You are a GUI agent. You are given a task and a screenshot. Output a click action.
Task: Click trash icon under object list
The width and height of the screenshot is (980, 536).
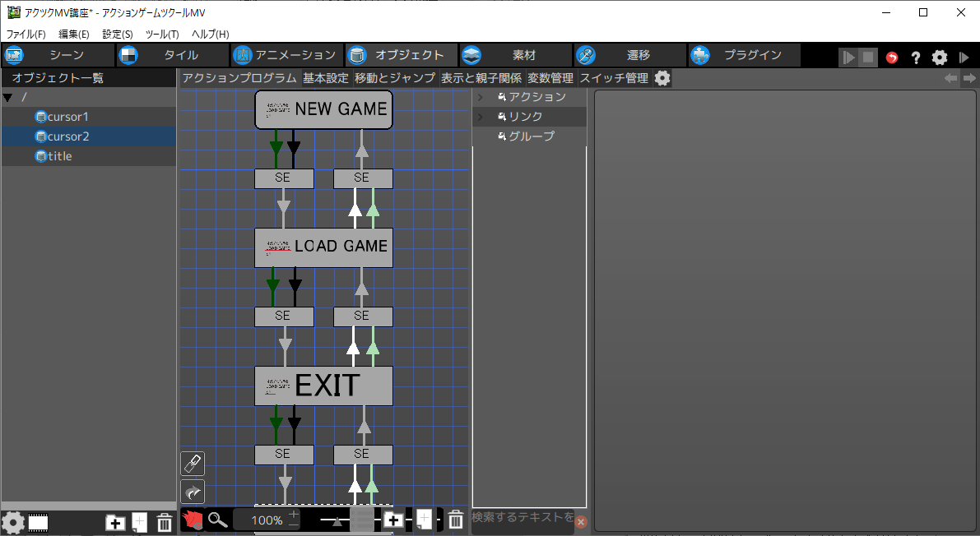point(165,522)
